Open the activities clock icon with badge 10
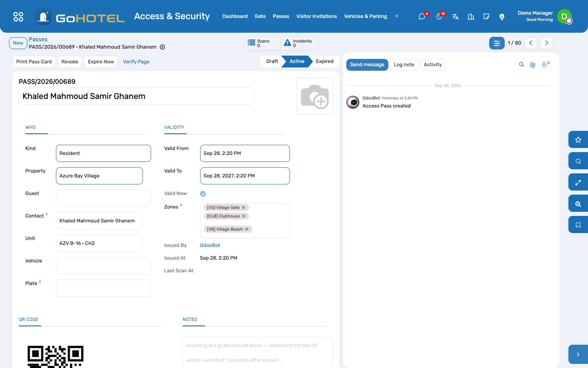 (439, 16)
